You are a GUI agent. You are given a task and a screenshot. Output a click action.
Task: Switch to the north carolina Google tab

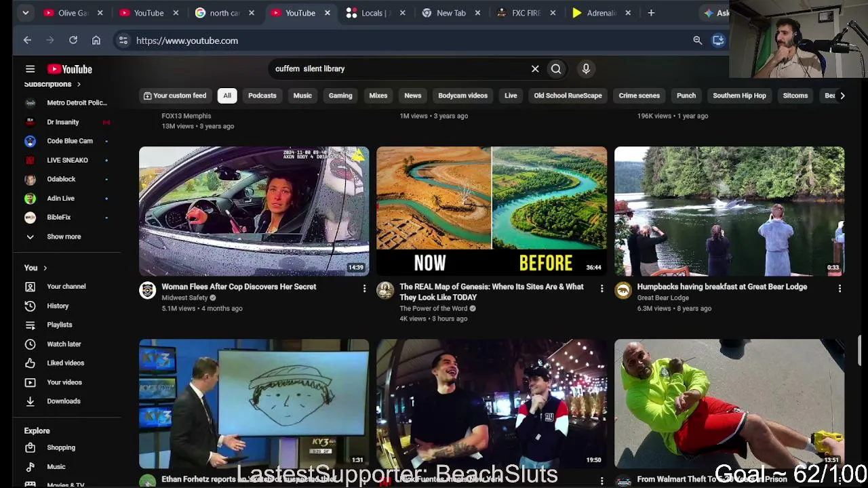click(224, 13)
